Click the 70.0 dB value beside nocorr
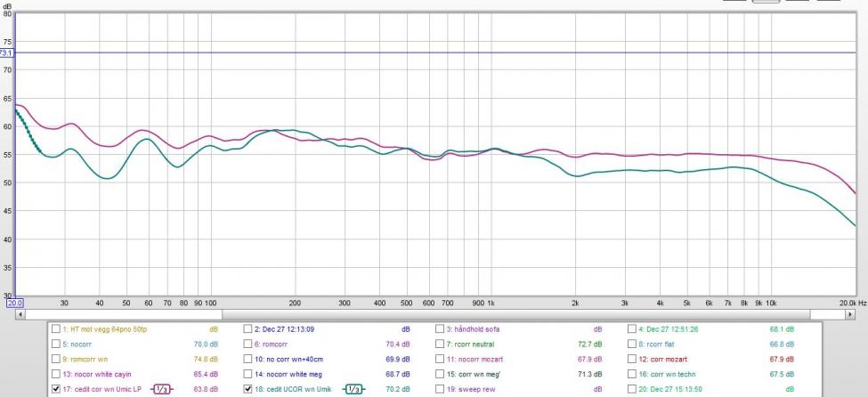The height and width of the screenshot is (397, 868). [207, 344]
